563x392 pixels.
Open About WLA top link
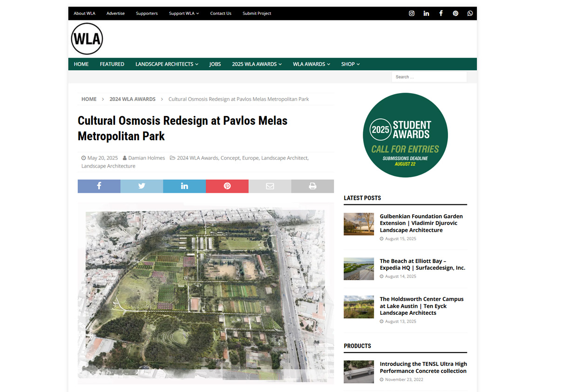[x=84, y=14]
